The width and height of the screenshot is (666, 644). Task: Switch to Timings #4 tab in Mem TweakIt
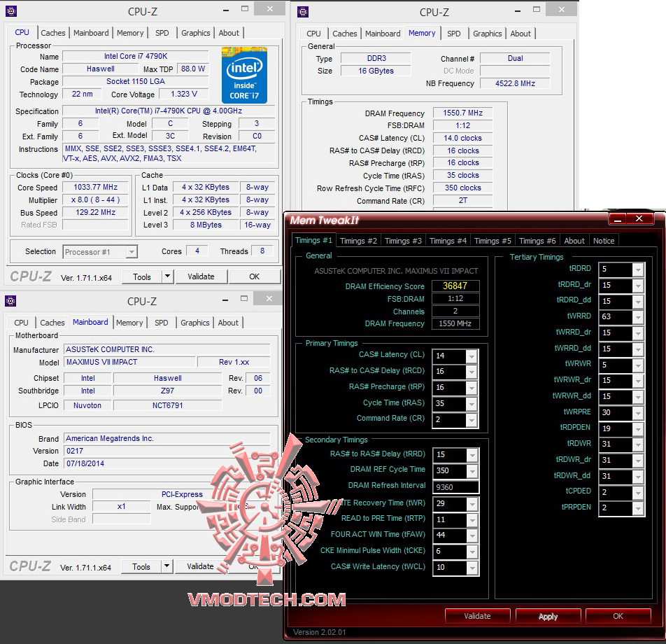(x=448, y=241)
